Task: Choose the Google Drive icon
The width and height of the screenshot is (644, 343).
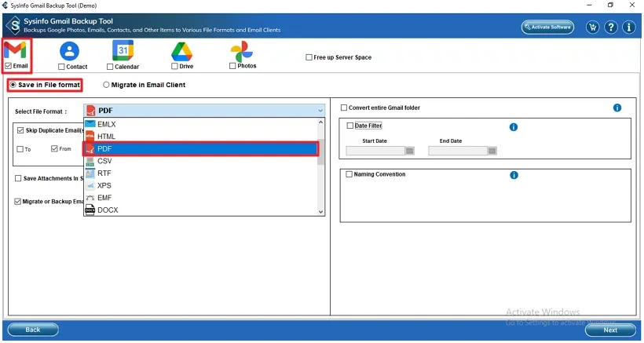Action: 181,51
